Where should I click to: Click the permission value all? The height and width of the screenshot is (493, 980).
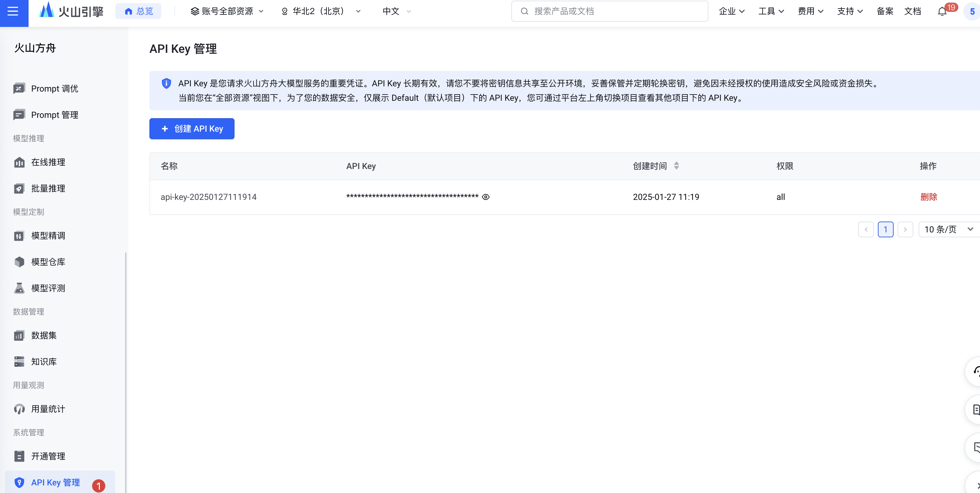[781, 197]
